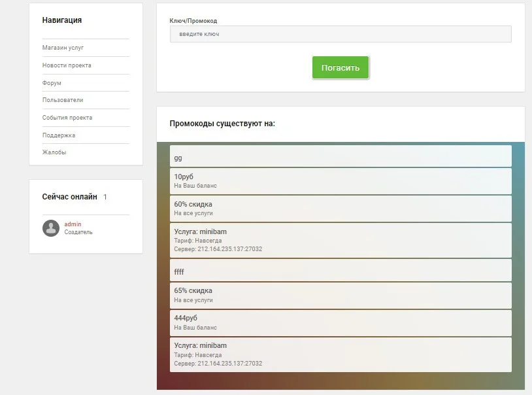The width and height of the screenshot is (532, 395).
Task: Click the admin user avatar icon
Action: click(x=51, y=228)
